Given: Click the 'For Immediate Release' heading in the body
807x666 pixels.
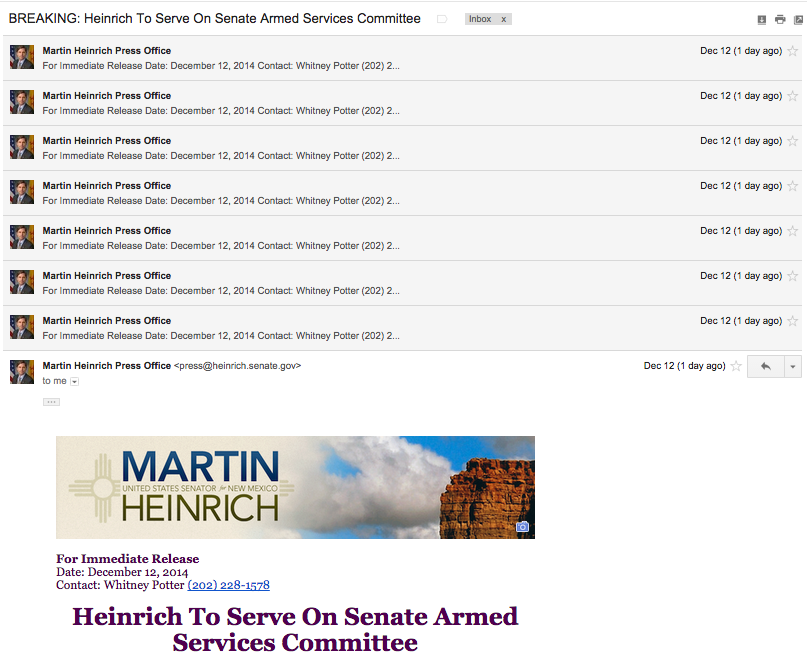Looking at the screenshot, I should click(x=128, y=559).
